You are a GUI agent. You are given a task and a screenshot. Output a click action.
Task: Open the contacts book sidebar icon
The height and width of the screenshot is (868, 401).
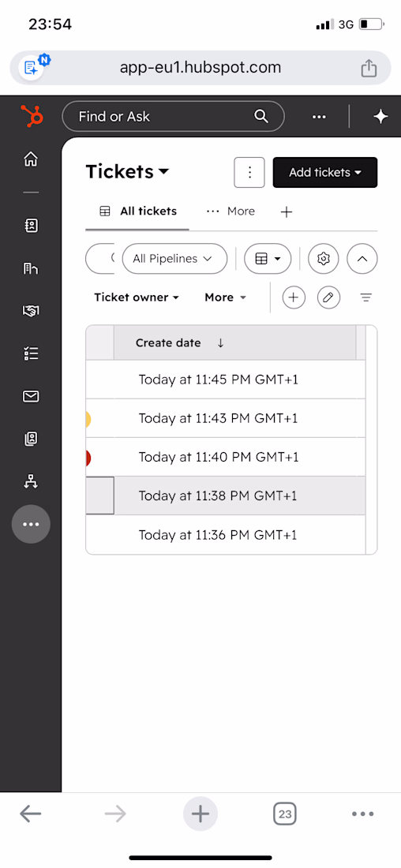tap(31, 226)
